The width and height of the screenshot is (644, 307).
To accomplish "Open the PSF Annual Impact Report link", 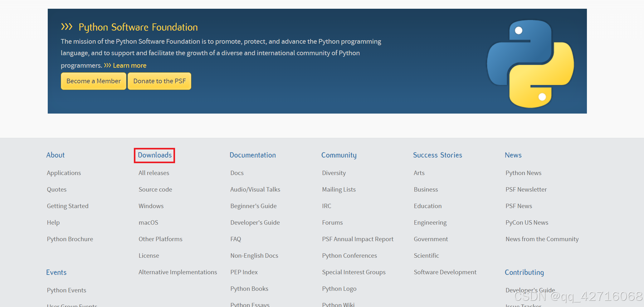I will tap(358, 239).
